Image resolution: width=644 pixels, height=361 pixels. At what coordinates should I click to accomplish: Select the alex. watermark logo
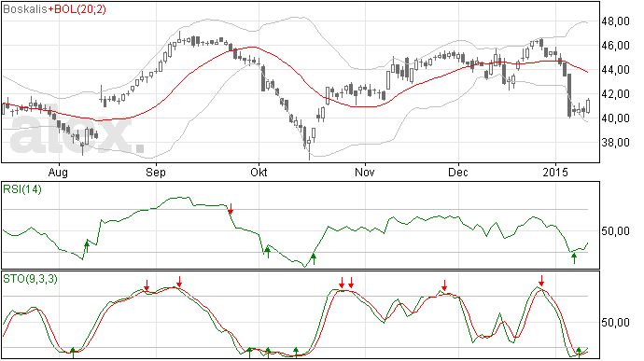coord(77,133)
